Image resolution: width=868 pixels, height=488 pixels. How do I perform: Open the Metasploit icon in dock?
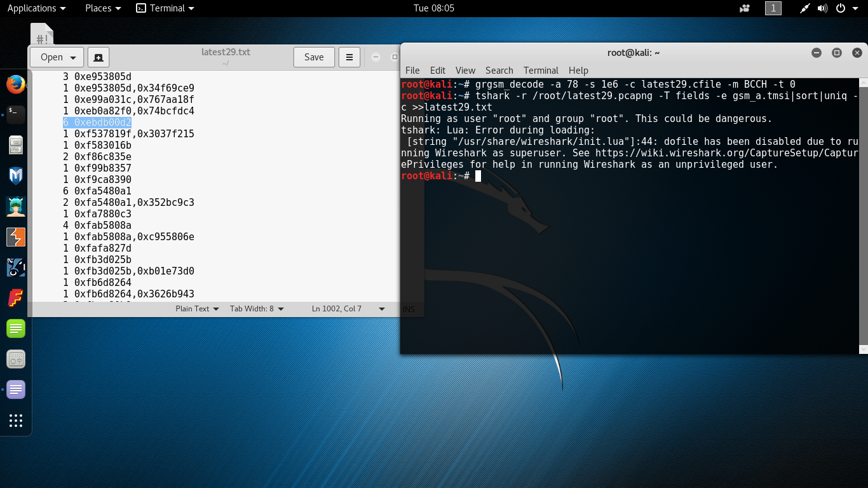click(x=16, y=175)
